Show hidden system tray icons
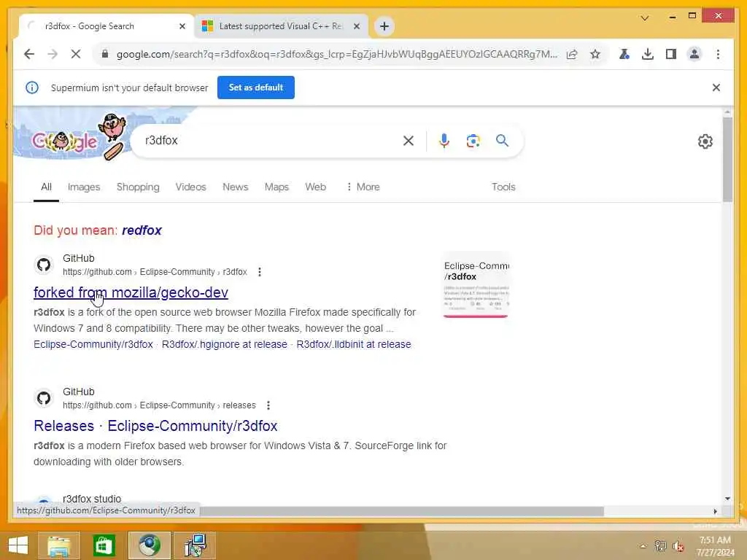 pos(643,546)
